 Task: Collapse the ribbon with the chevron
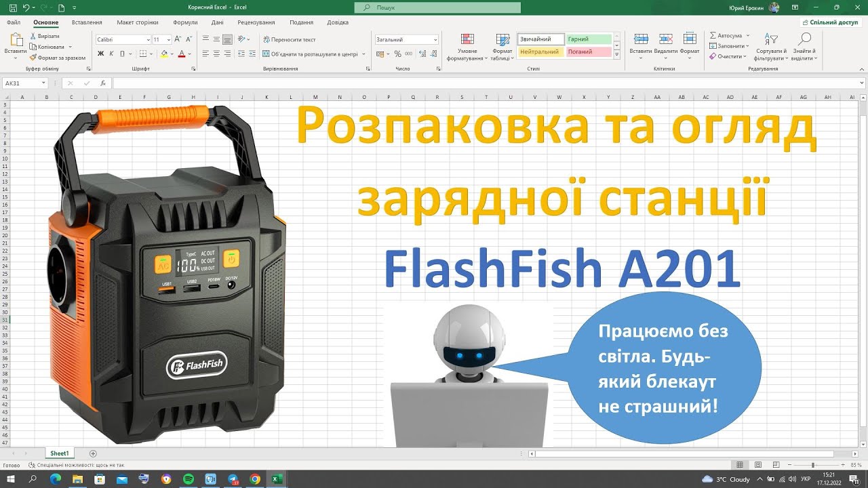coord(861,68)
